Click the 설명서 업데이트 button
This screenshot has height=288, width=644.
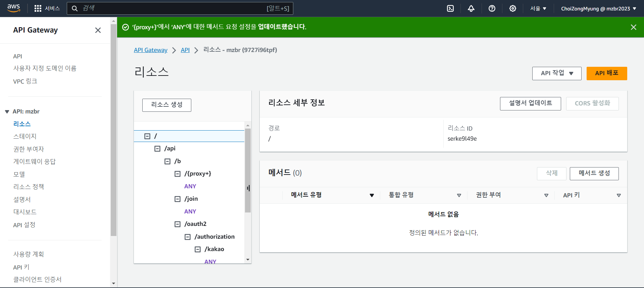click(x=530, y=104)
